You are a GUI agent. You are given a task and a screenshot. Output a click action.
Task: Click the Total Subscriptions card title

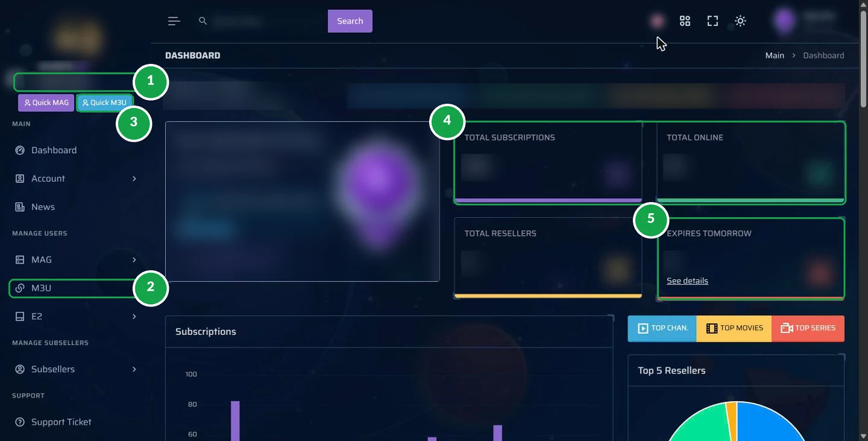[x=509, y=138]
